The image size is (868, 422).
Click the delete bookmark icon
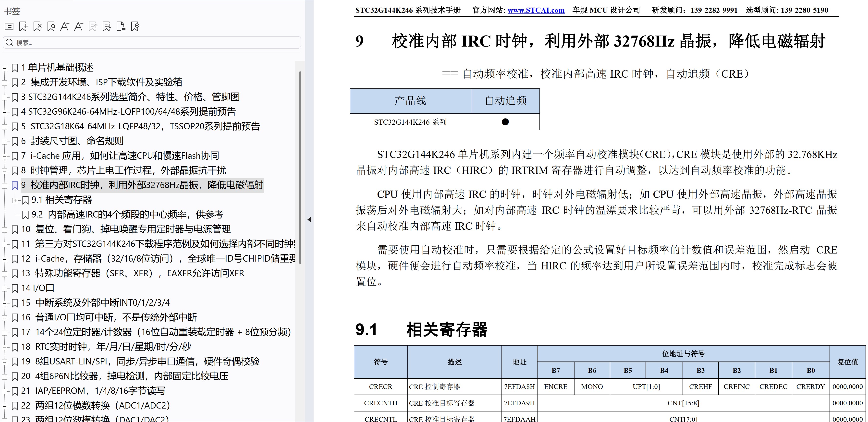point(37,26)
